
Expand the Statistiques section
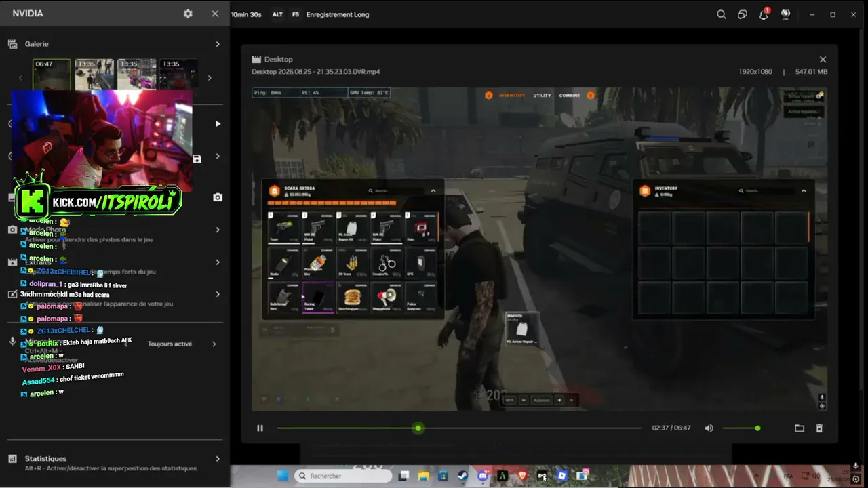pyautogui.click(x=218, y=459)
